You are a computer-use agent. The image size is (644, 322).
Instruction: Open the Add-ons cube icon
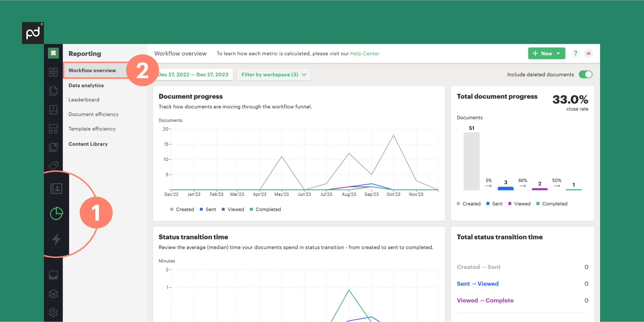(53, 294)
